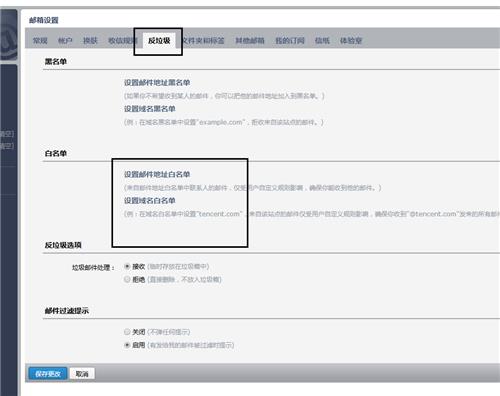The image size is (500, 396).
Task: Click the 黑名单 section heading
Action: (56, 61)
